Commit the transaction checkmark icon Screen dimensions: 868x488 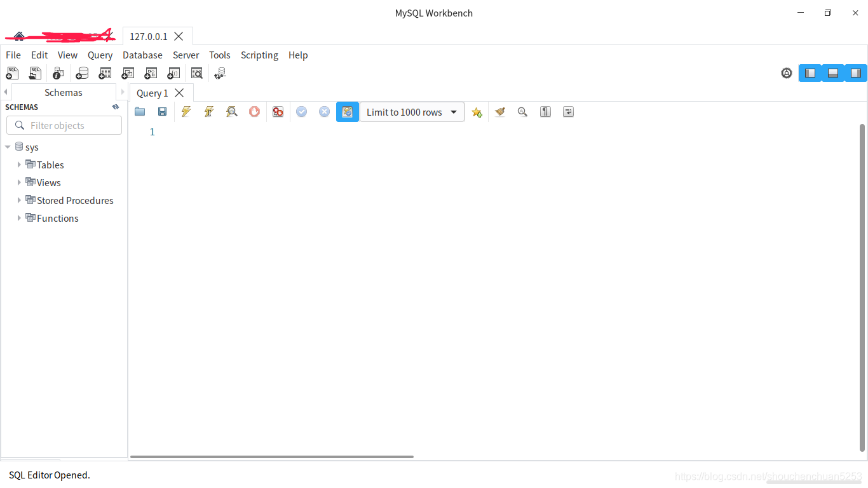[x=301, y=112]
